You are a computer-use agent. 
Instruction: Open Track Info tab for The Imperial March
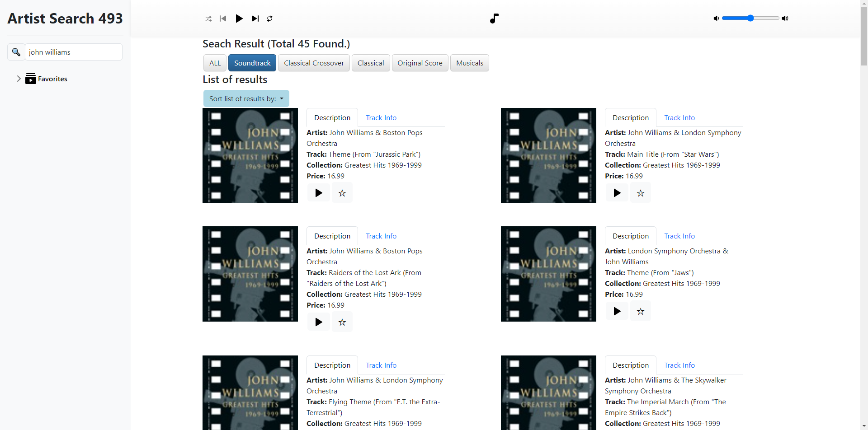pos(679,365)
